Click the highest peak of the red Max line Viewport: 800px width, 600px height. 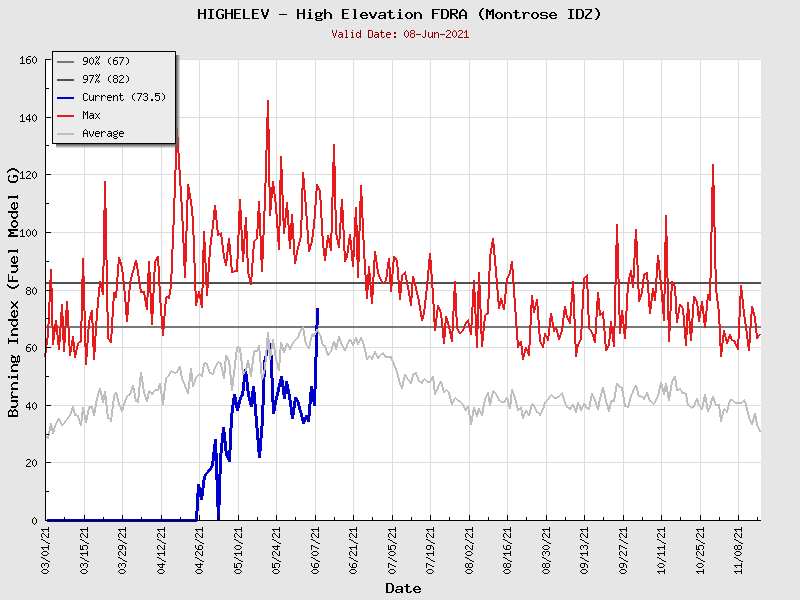click(x=267, y=101)
